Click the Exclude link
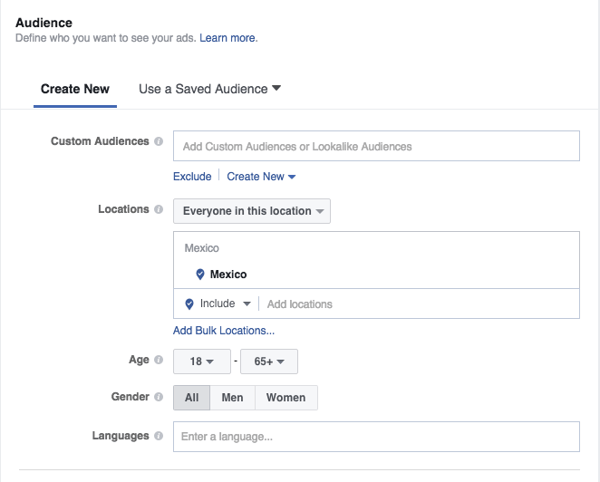The width and height of the screenshot is (600, 482). point(192,176)
